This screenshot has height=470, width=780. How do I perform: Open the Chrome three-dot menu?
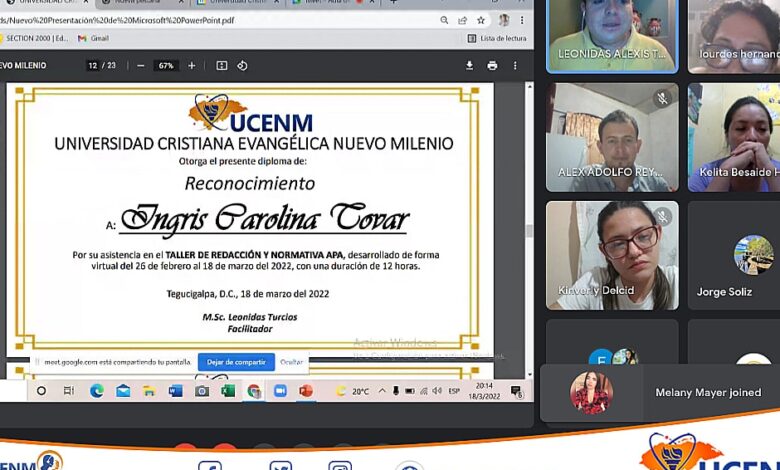pyautogui.click(x=522, y=20)
